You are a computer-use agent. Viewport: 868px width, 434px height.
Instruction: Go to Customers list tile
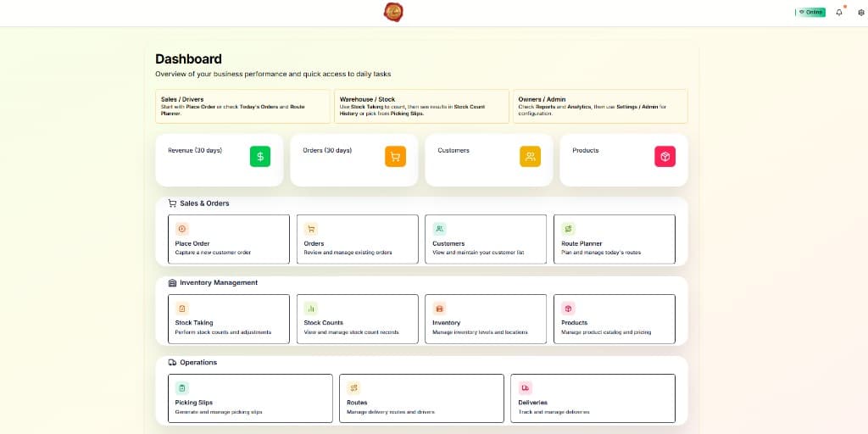coord(485,239)
